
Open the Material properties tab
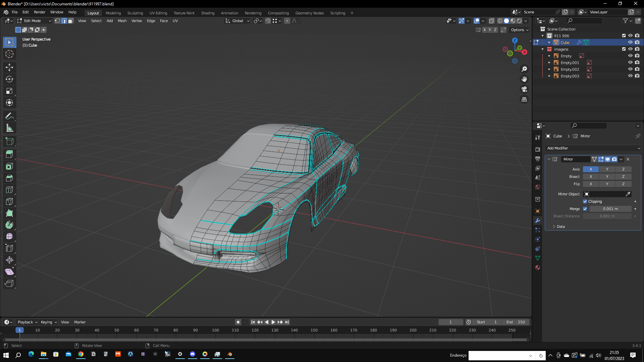click(x=538, y=267)
